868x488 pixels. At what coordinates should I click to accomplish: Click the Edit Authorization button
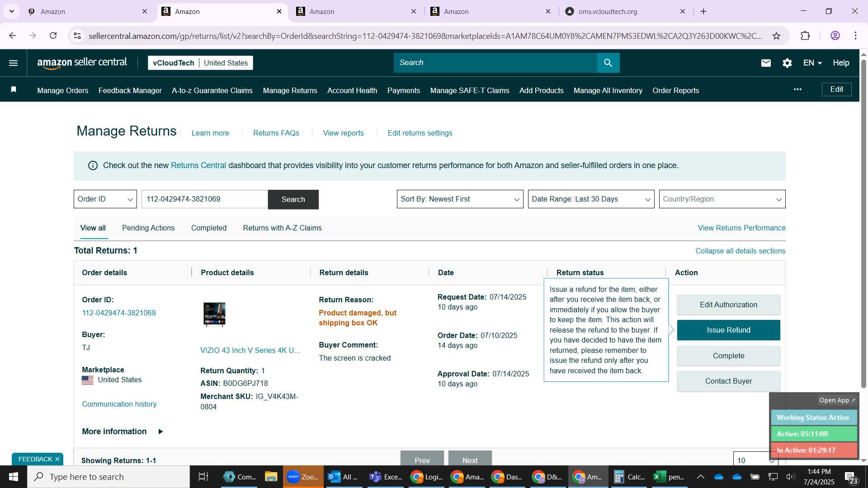728,305
